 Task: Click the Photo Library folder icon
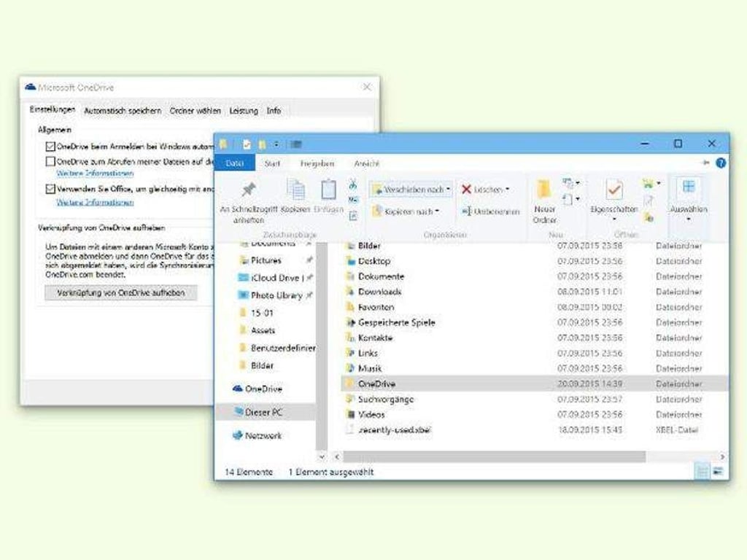[x=244, y=295]
